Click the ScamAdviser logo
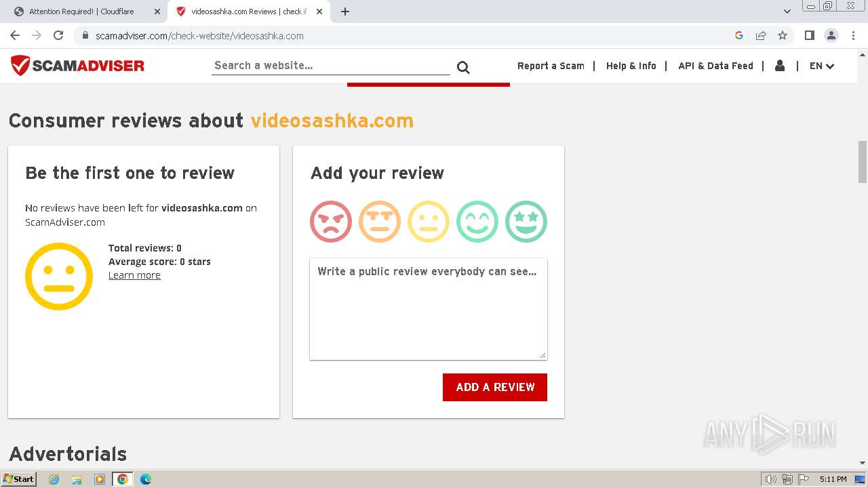Image resolution: width=868 pixels, height=488 pixels. pos(77,66)
